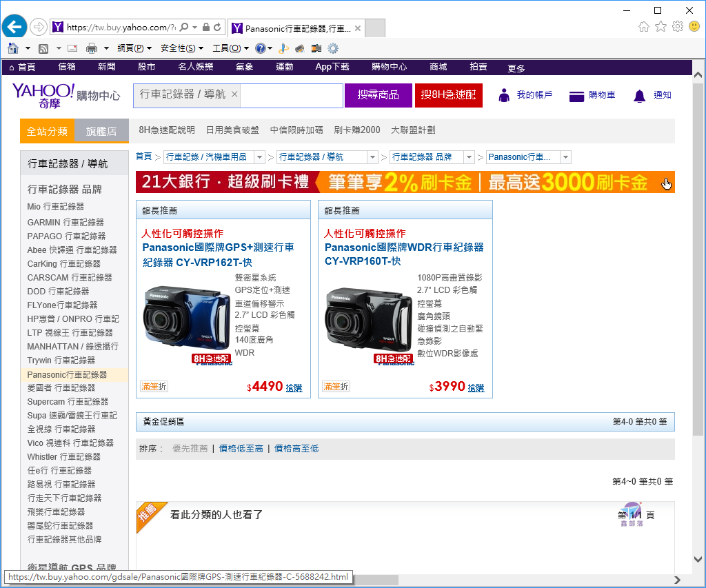The image size is (706, 588).
Task: Click the RSS feeds icon in command bar
Action: click(43, 48)
